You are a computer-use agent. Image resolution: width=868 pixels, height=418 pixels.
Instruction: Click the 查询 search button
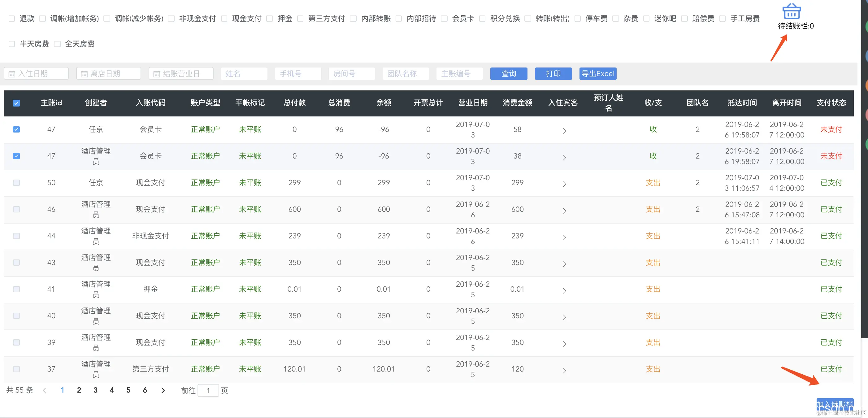[509, 73]
